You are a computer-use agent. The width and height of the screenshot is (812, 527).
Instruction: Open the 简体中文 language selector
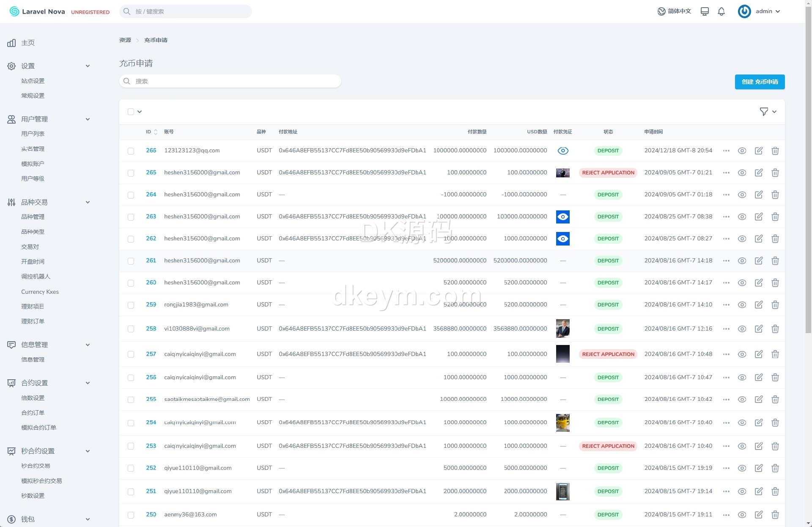[674, 11]
